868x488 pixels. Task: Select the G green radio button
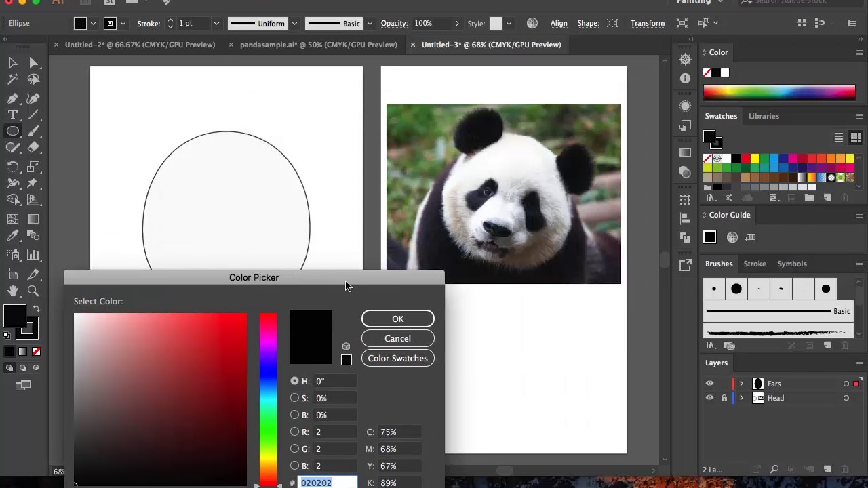(x=295, y=449)
